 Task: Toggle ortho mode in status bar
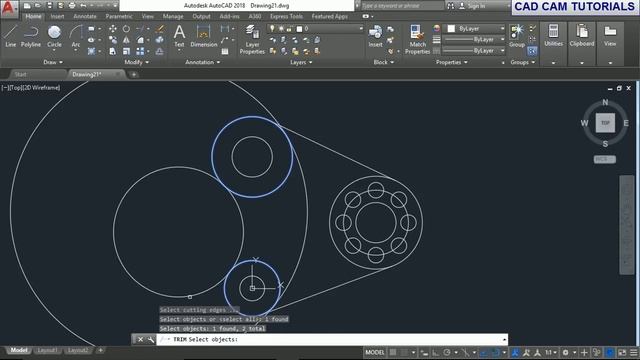tap(436, 352)
